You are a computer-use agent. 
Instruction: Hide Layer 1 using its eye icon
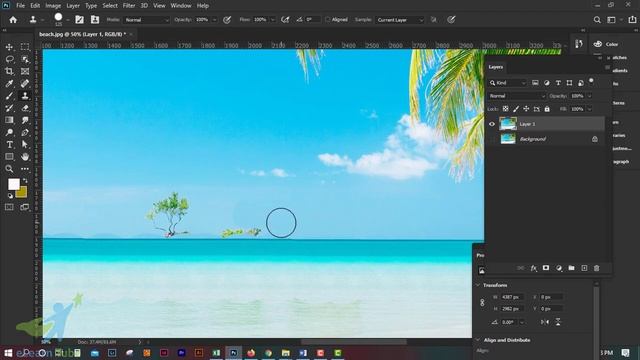492,124
